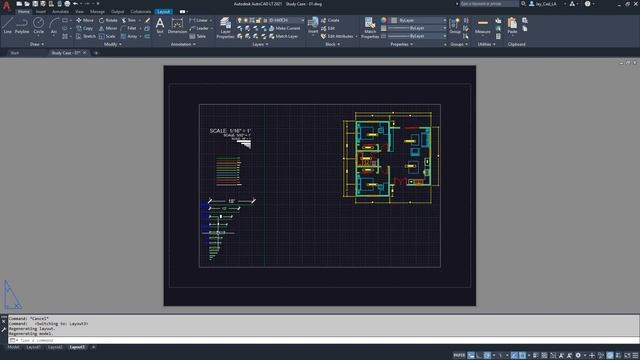Open the Insert ribbon tab
The height and width of the screenshot is (360, 640).
[x=41, y=11]
